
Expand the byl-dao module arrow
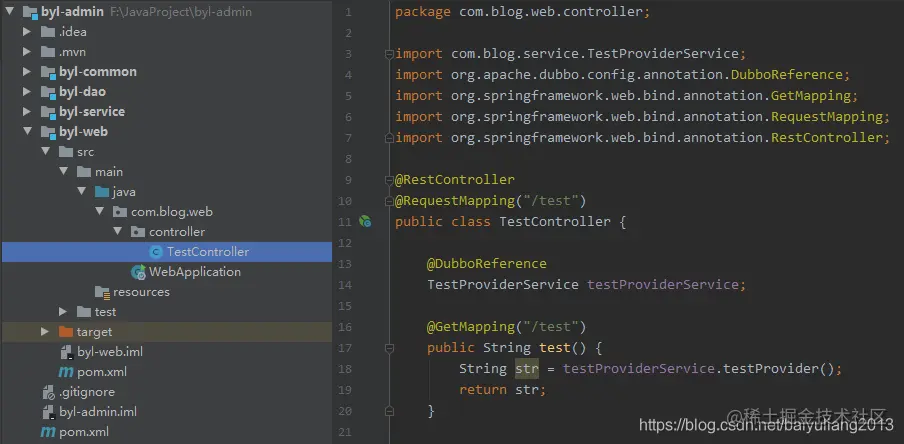(27, 92)
